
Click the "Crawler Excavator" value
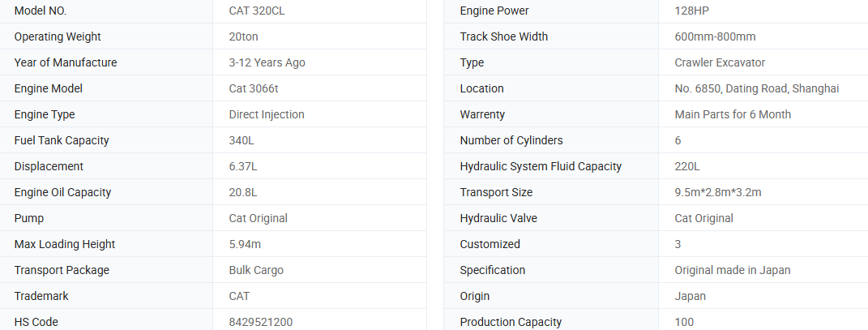720,62
